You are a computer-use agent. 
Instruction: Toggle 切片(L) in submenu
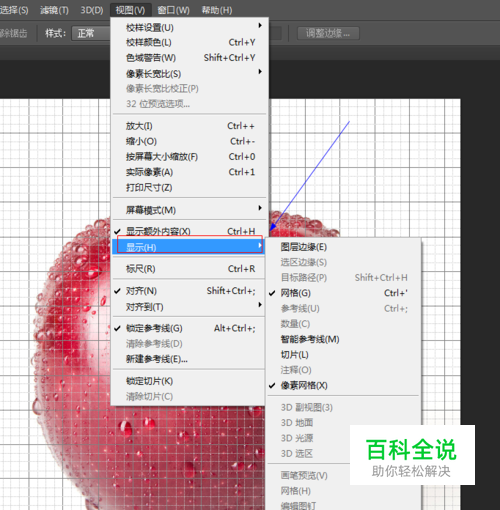tap(343, 355)
